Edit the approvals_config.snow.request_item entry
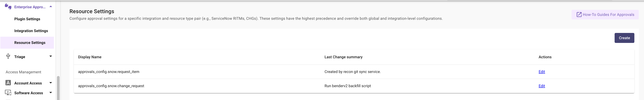The height and width of the screenshot is (100, 644). click(x=541, y=72)
